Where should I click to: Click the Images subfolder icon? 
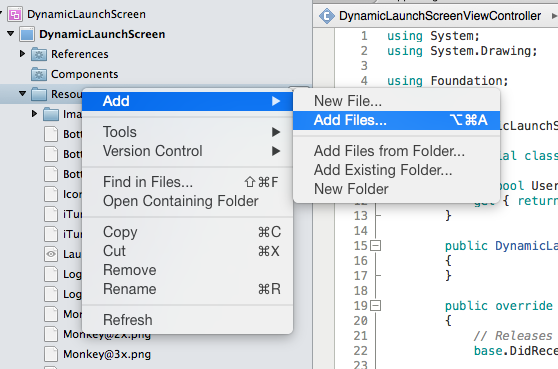[x=51, y=114]
